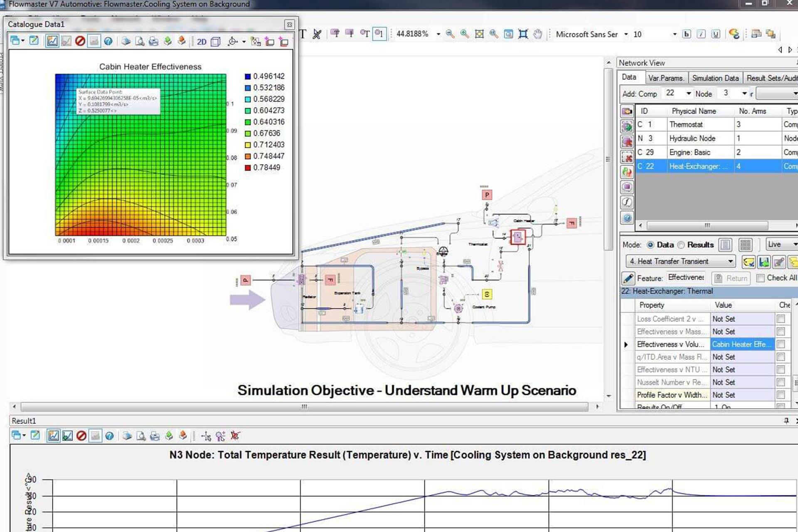Viewport: 798px width, 532px height.
Task: Click the blue help icon in Result1 toolbar
Action: [x=109, y=436]
